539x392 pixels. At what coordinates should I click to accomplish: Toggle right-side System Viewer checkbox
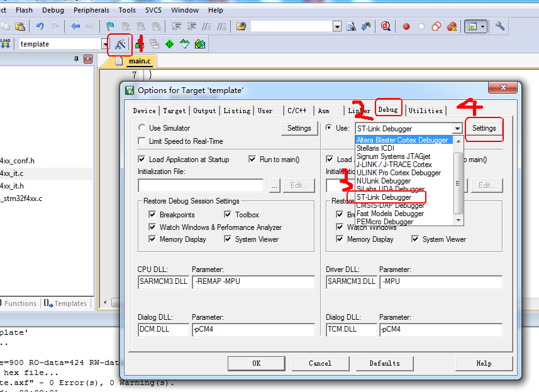point(415,239)
